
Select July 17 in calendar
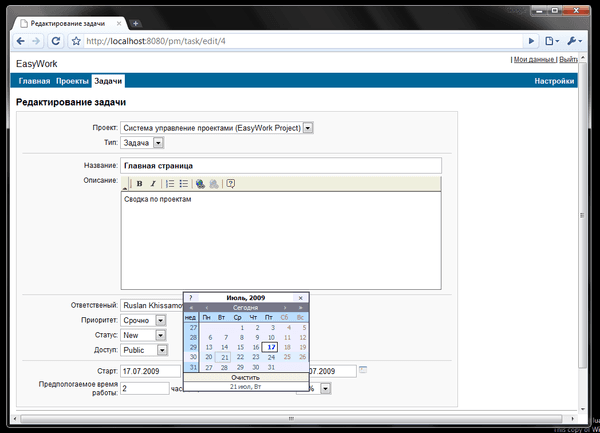[x=270, y=347]
